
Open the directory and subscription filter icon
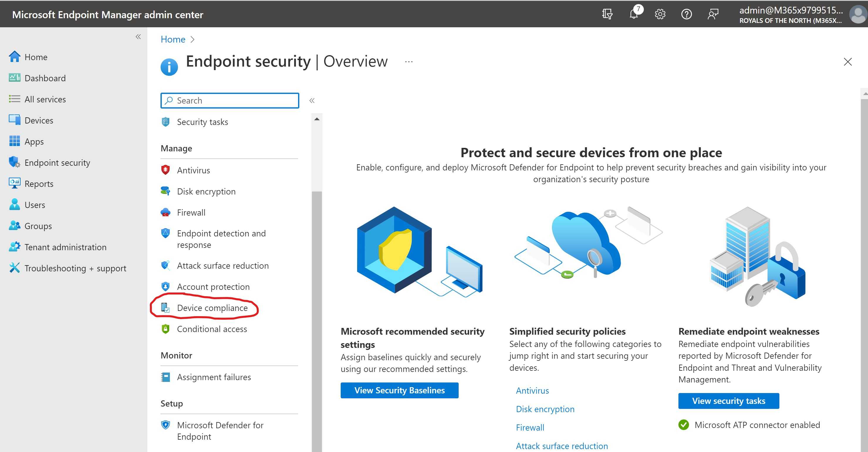point(607,14)
